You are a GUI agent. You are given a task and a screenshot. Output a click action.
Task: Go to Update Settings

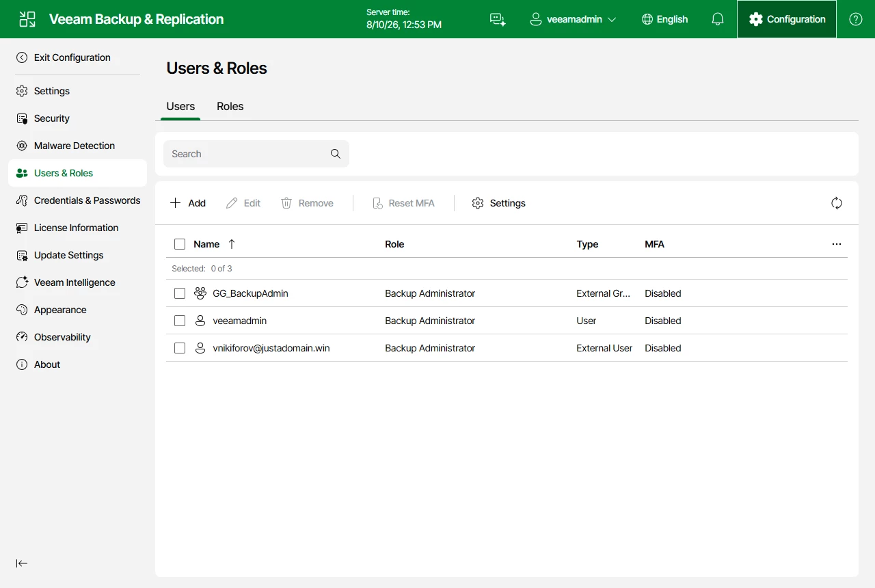77,255
